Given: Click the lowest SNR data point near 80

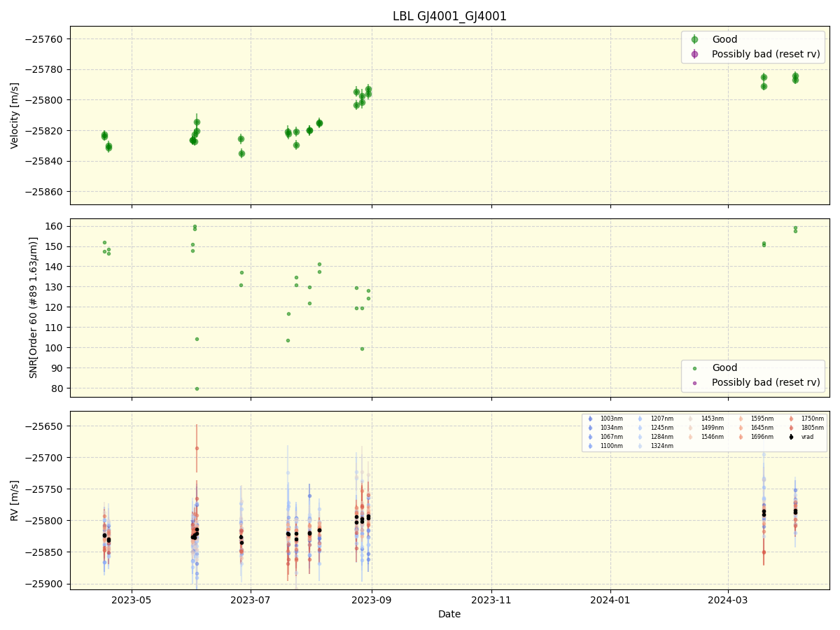Looking at the screenshot, I should coord(197,388).
